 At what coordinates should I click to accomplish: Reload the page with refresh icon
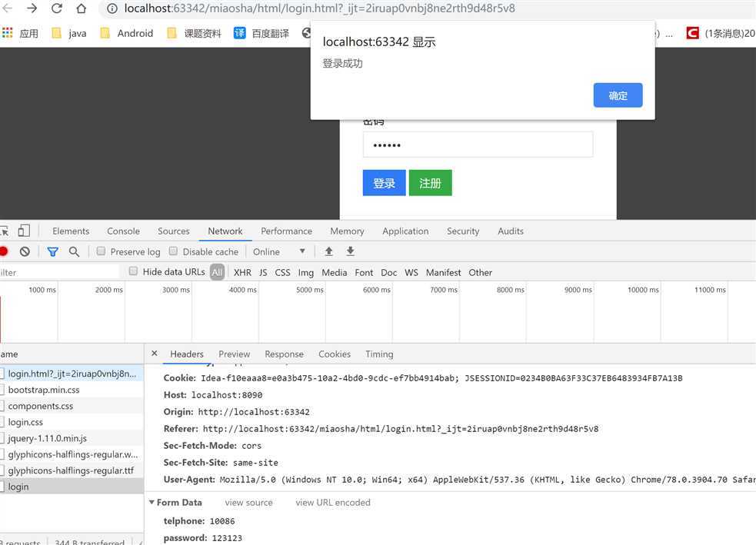pyautogui.click(x=57, y=8)
